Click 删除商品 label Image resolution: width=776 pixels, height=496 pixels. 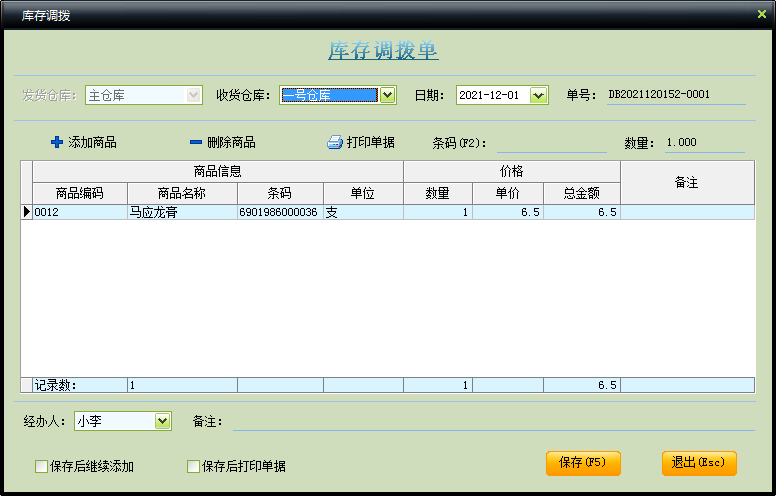(231, 143)
